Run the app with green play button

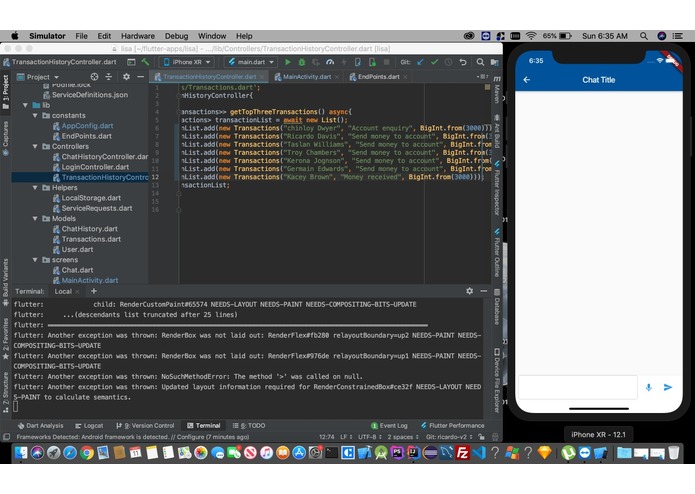288,62
